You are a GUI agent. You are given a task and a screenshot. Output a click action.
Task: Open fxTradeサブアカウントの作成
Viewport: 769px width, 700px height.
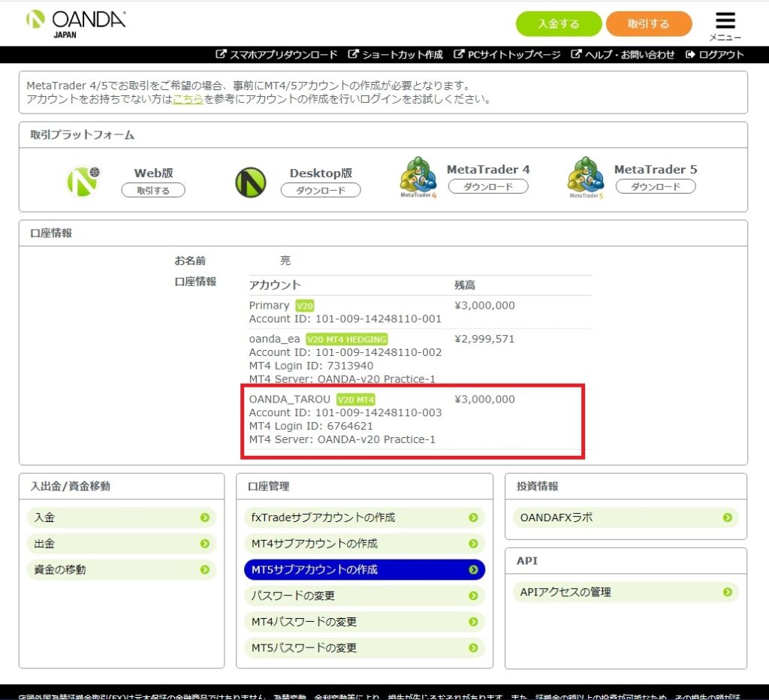click(x=364, y=517)
